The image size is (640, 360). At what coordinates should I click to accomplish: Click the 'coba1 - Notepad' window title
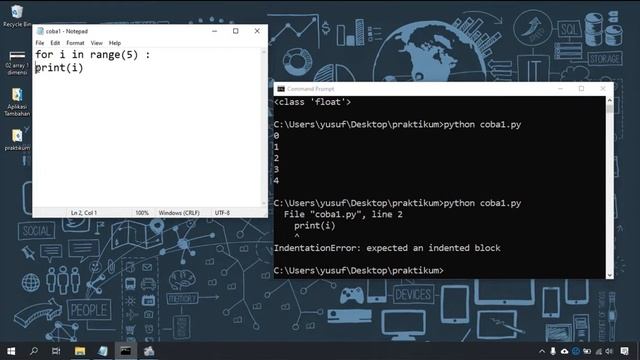point(67,31)
